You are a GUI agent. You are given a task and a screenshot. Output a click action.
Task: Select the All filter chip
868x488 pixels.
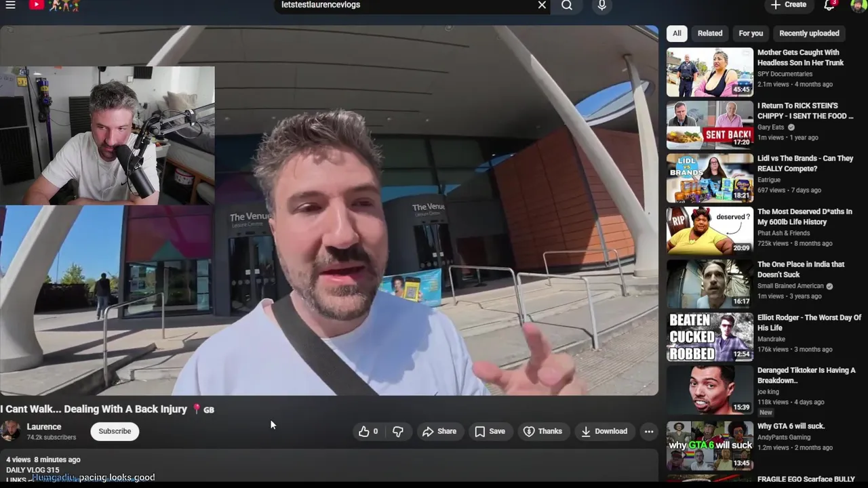tap(677, 33)
